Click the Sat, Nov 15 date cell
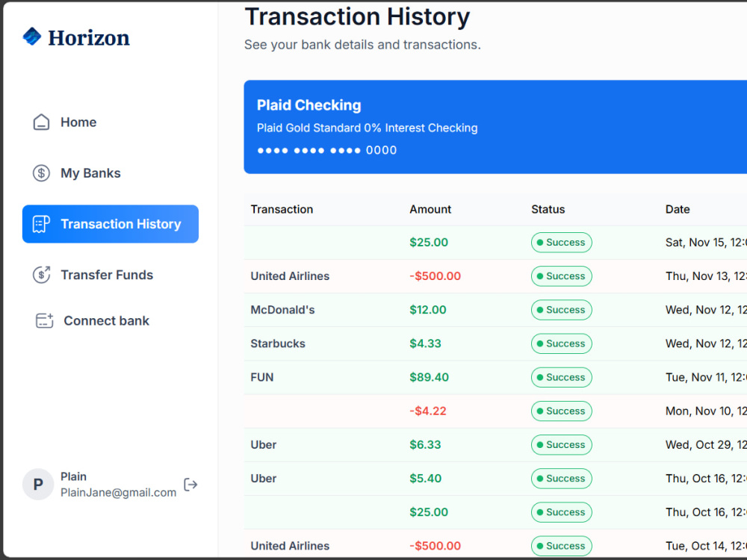Viewport: 747px width, 560px height. pyautogui.click(x=706, y=243)
